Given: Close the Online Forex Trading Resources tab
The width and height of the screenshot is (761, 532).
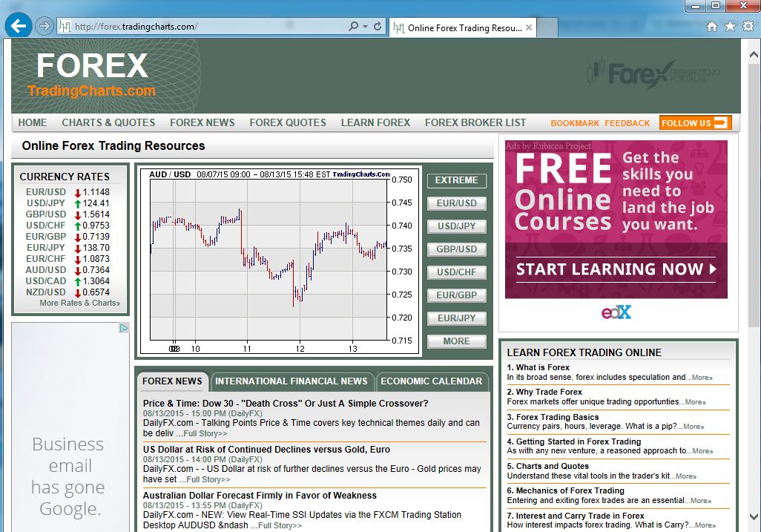Looking at the screenshot, I should tap(529, 27).
